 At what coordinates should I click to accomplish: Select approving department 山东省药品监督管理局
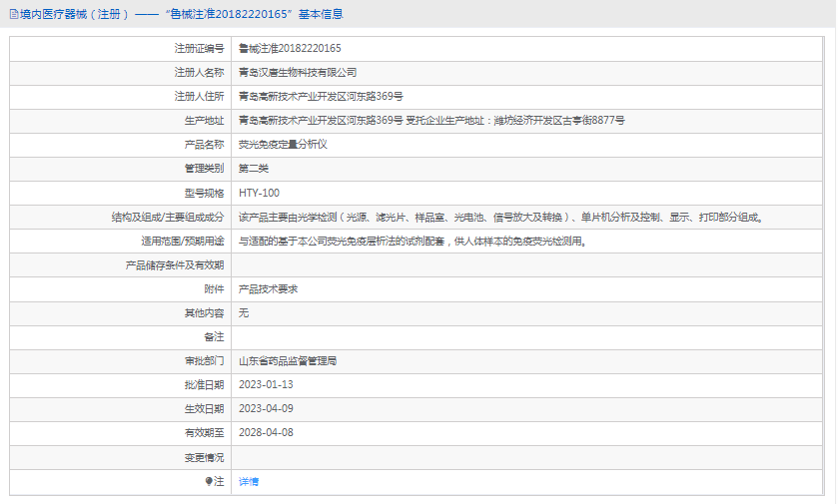tap(288, 361)
